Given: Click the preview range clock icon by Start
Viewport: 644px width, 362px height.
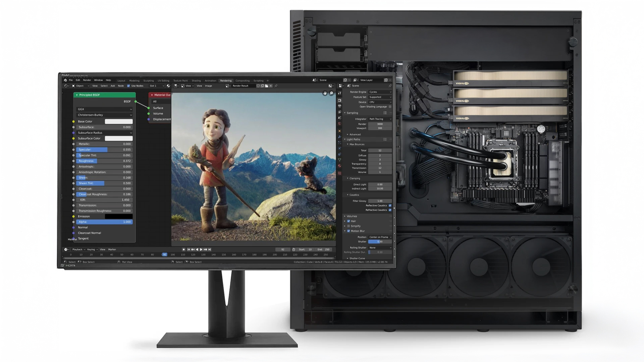Looking at the screenshot, I should (294, 249).
